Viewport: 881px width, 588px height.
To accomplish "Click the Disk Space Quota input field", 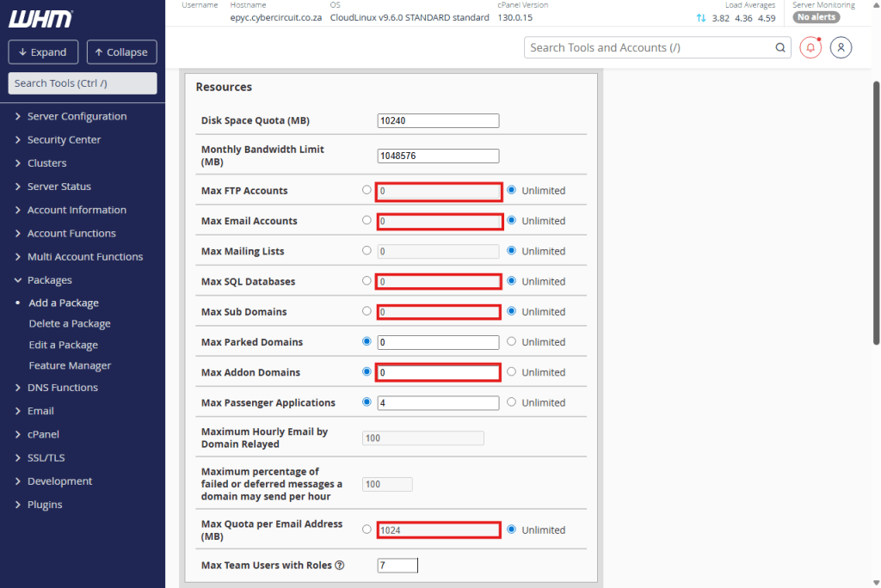I will pos(438,121).
